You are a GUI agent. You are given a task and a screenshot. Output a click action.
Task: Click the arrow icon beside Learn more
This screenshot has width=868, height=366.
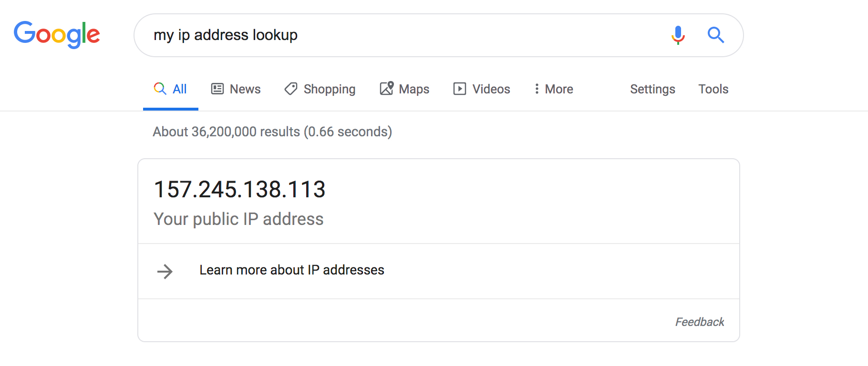165,271
